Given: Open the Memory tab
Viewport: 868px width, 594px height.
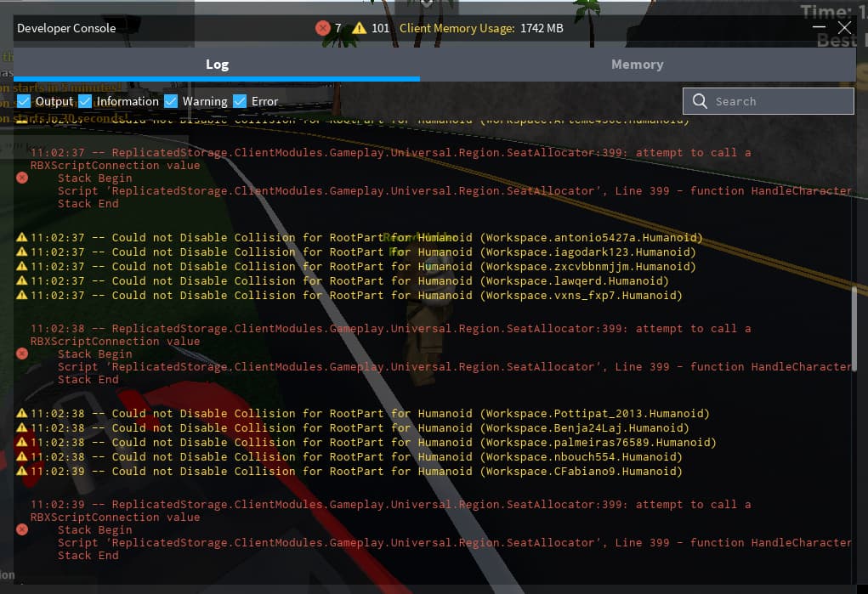Looking at the screenshot, I should [x=637, y=65].
